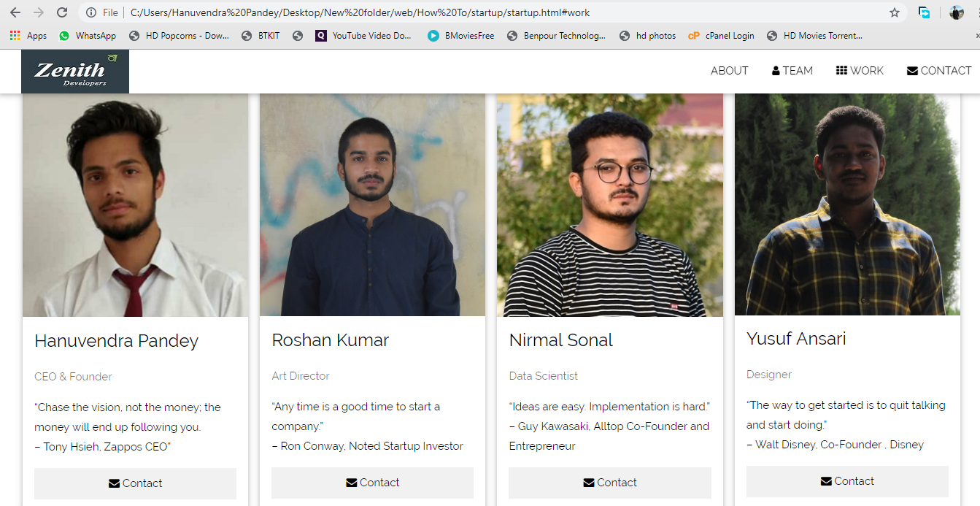Select the ABOUT navigation item
The image size is (980, 506).
pyautogui.click(x=729, y=70)
